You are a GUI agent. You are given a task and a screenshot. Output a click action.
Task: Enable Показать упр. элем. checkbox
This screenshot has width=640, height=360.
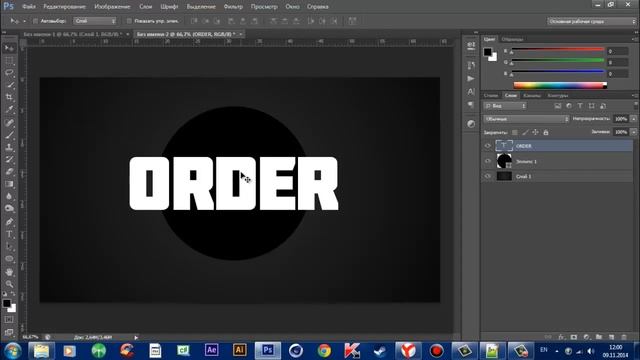click(x=129, y=21)
